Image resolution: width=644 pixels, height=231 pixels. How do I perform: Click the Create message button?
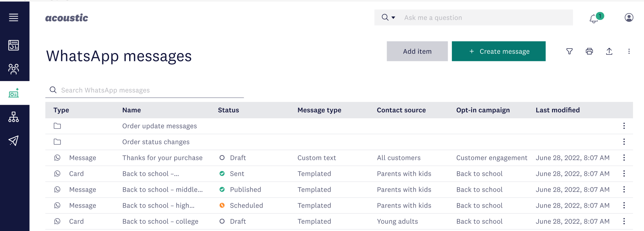click(498, 51)
